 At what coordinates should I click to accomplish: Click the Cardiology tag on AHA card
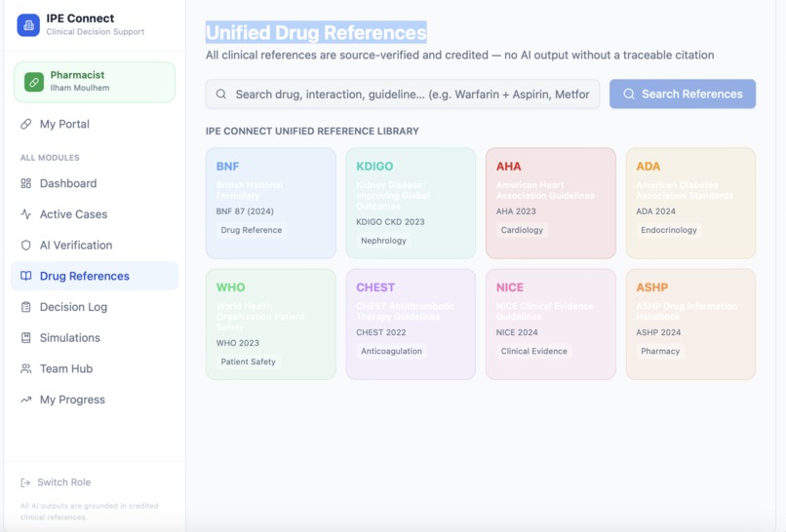[522, 230]
